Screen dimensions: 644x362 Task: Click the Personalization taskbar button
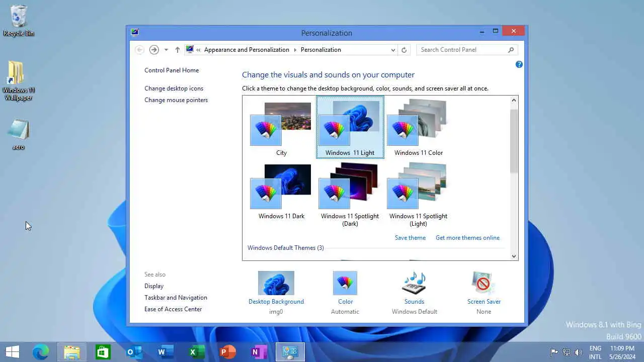click(290, 352)
